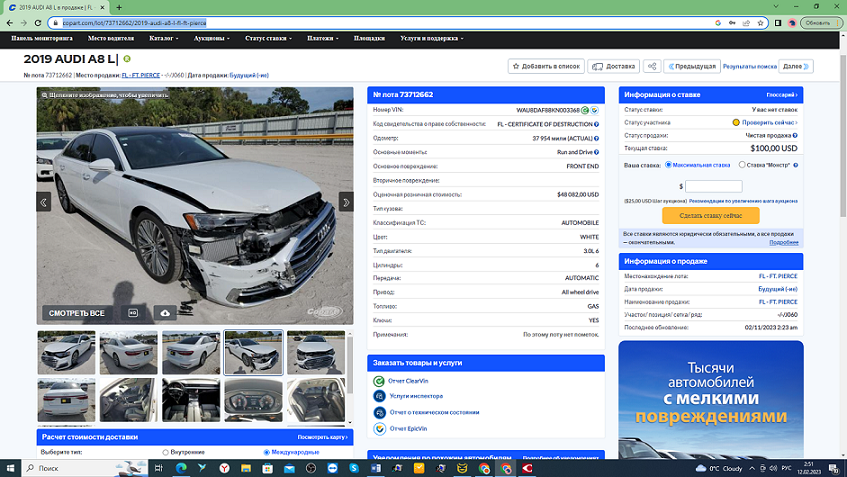
Task: Toggle HD image view icon
Action: pyautogui.click(x=133, y=313)
